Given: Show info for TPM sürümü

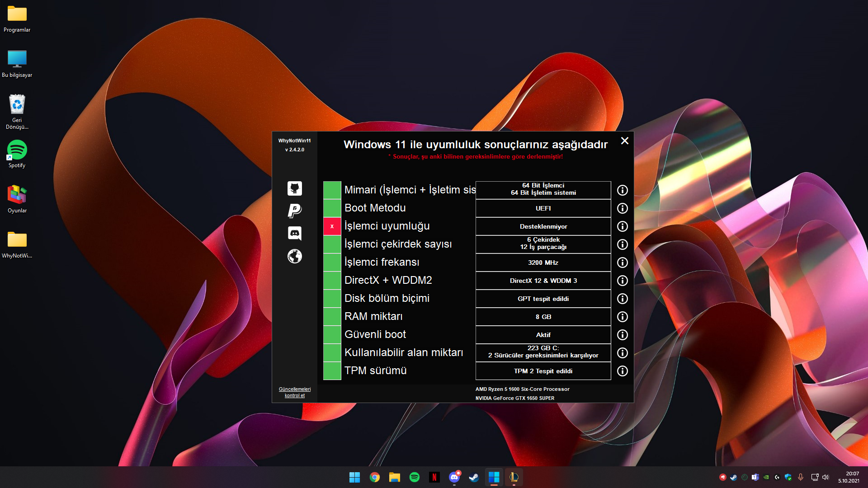Looking at the screenshot, I should click(623, 371).
